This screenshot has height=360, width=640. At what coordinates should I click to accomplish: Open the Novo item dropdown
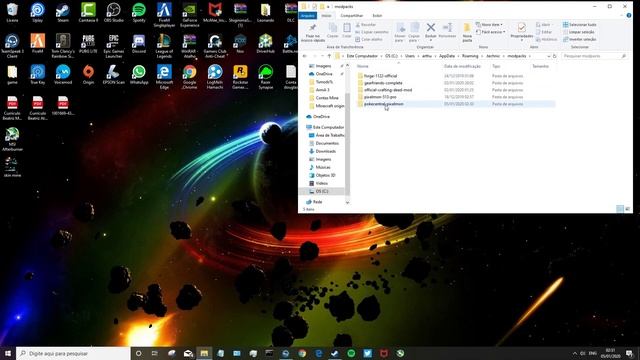489,25
